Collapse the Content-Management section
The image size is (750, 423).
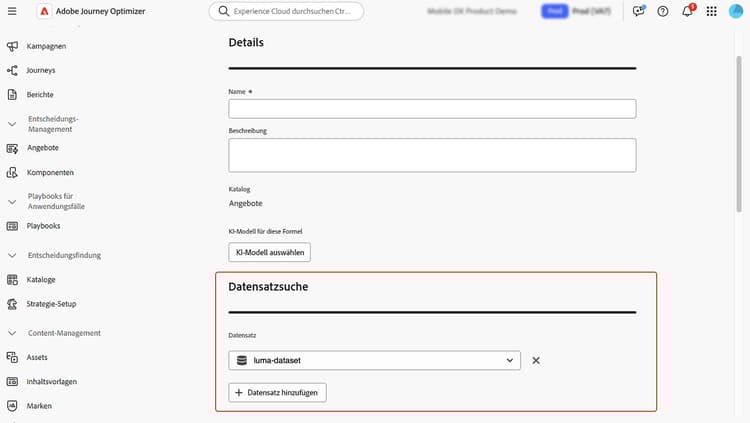coord(12,333)
